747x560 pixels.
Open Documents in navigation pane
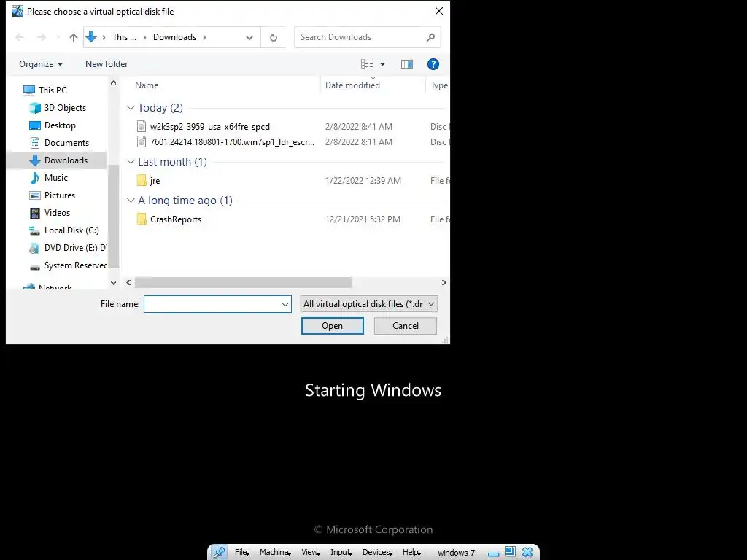click(x=66, y=143)
